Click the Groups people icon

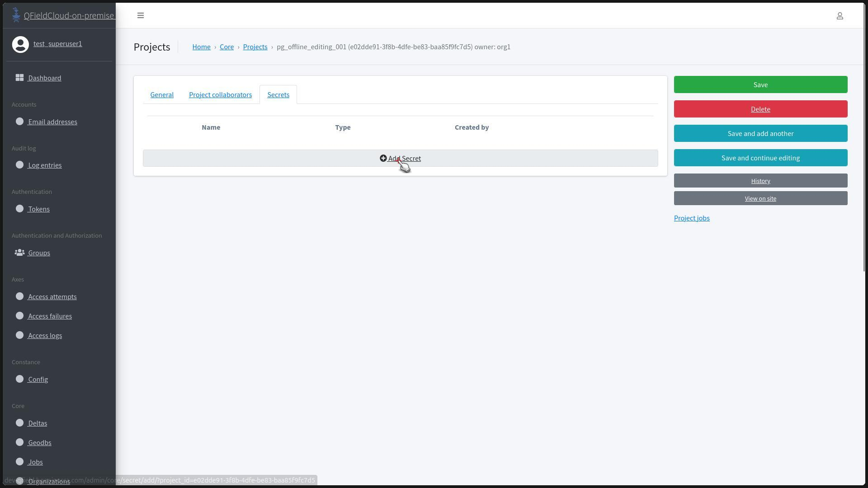(x=19, y=253)
